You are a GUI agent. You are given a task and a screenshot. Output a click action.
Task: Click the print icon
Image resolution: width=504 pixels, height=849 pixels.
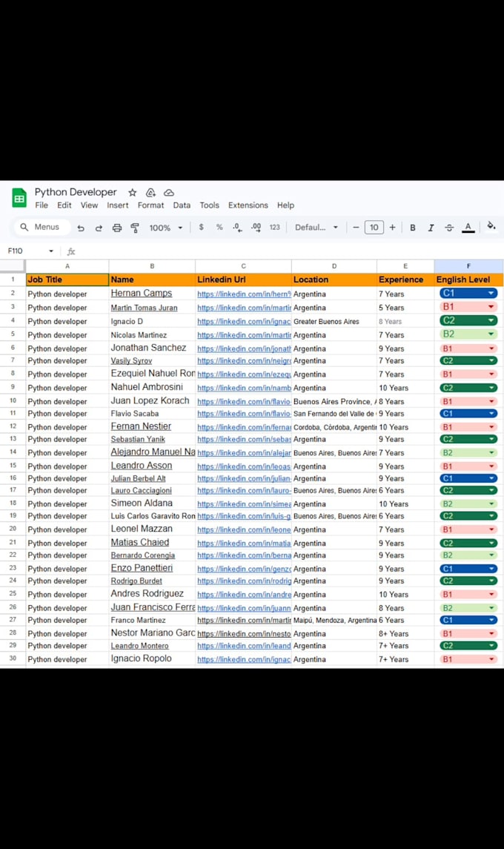117,228
